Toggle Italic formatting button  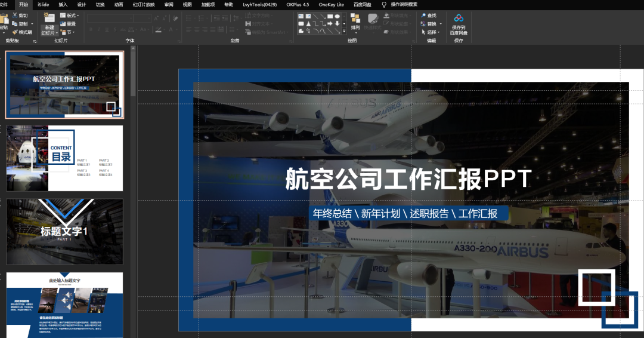[x=99, y=30]
